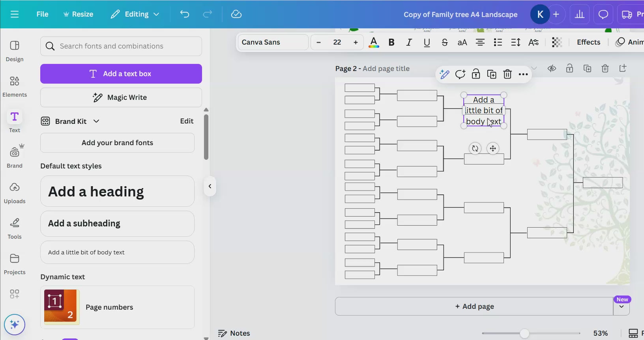Open the File menu
Screen dimensions: 644x340
[42, 14]
